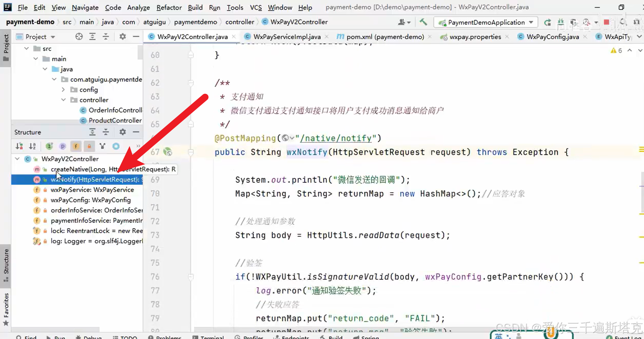The image size is (644, 339).
Task: Rerun PaymentDemoApplication with the green rerun icon
Action: click(547, 22)
